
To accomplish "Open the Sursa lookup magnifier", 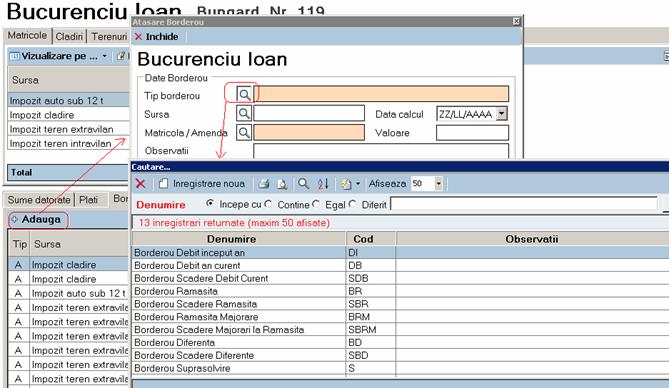I will 244,114.
